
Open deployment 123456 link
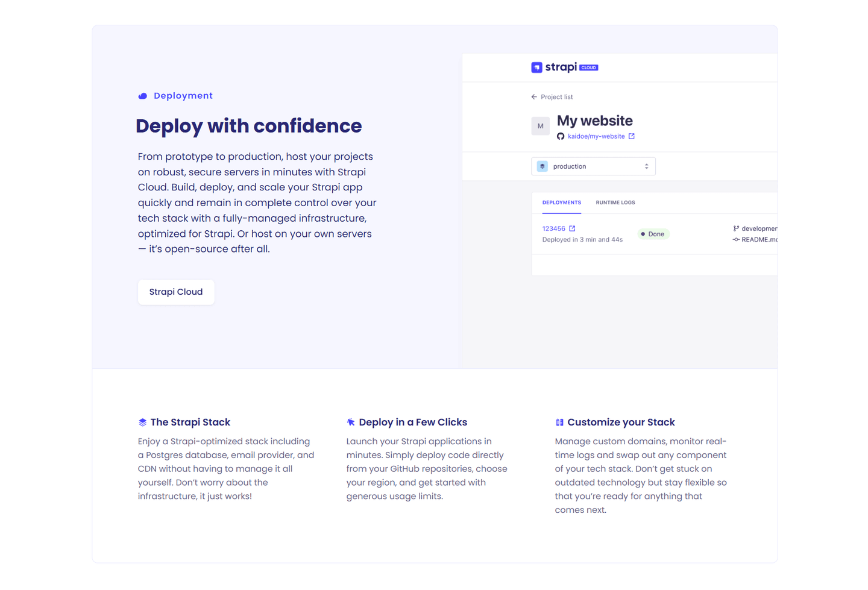coord(554,229)
